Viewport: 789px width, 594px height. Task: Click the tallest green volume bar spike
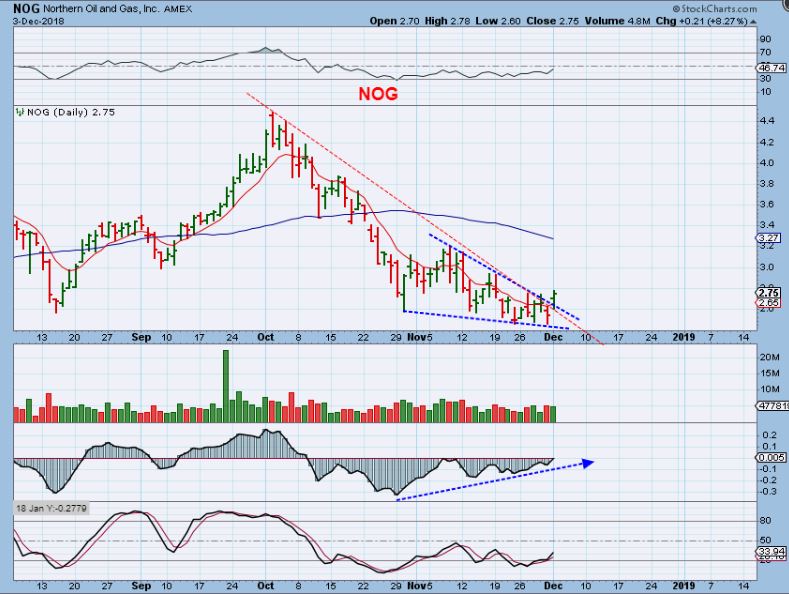pyautogui.click(x=225, y=386)
